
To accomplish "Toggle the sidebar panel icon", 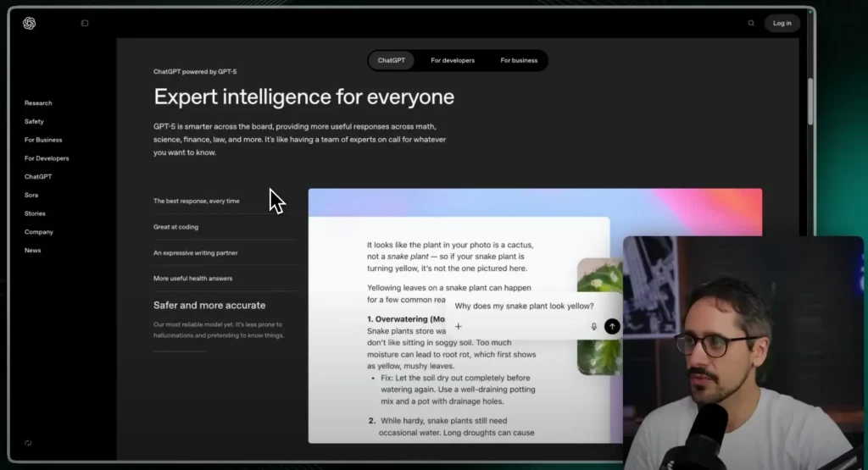I will coord(85,23).
